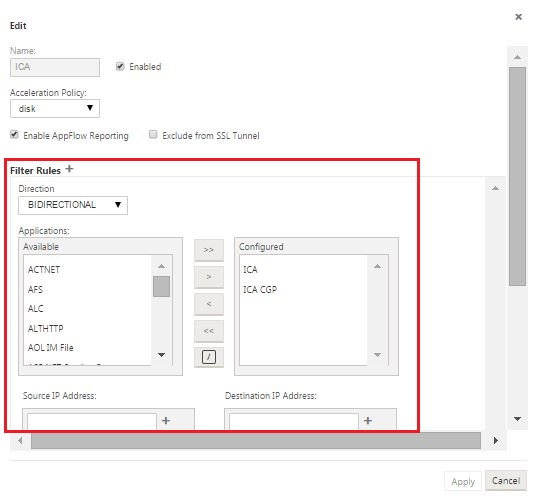Click horizontal scrollbar right arrow
Screen dimensions: 538x502
[495, 440]
